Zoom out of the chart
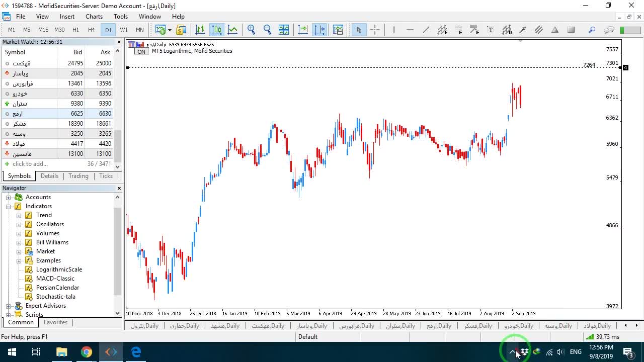This screenshot has width=644, height=362. tap(267, 30)
